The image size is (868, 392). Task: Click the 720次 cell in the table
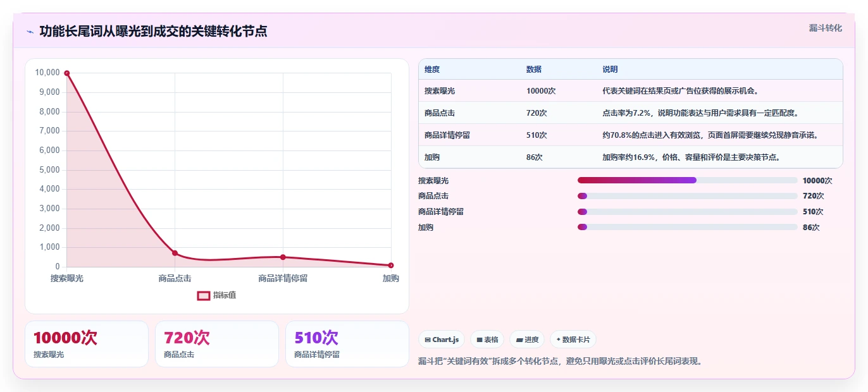pyautogui.click(x=536, y=113)
